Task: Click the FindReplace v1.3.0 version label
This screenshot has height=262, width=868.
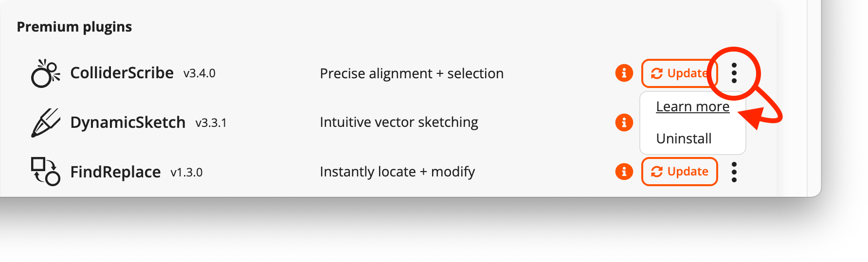Action: 186,173
